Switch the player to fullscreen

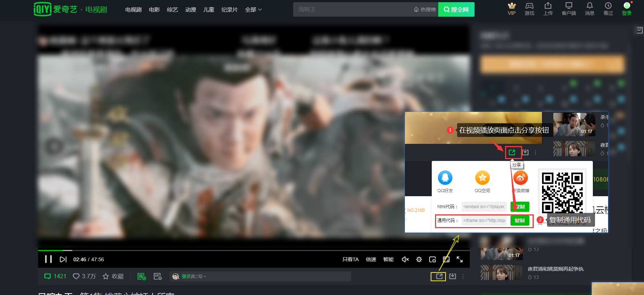[460, 259]
